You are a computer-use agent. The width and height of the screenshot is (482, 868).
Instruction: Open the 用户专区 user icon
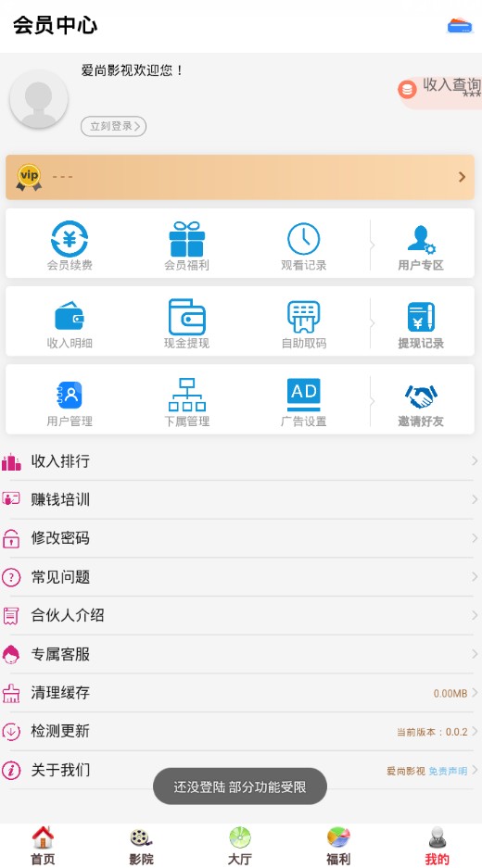pos(421,239)
